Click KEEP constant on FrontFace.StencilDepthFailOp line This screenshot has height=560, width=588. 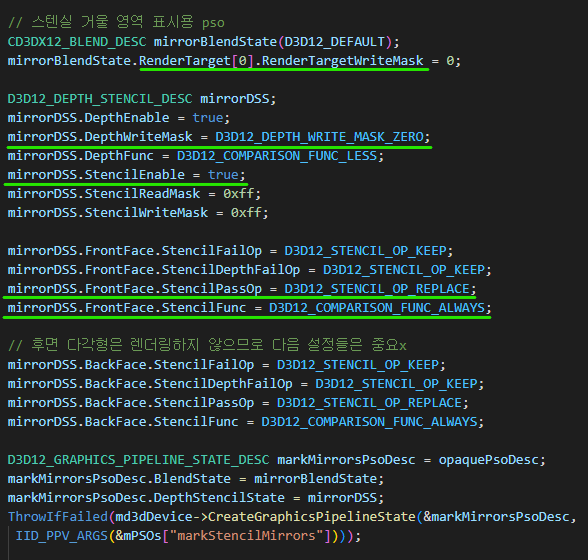click(404, 270)
